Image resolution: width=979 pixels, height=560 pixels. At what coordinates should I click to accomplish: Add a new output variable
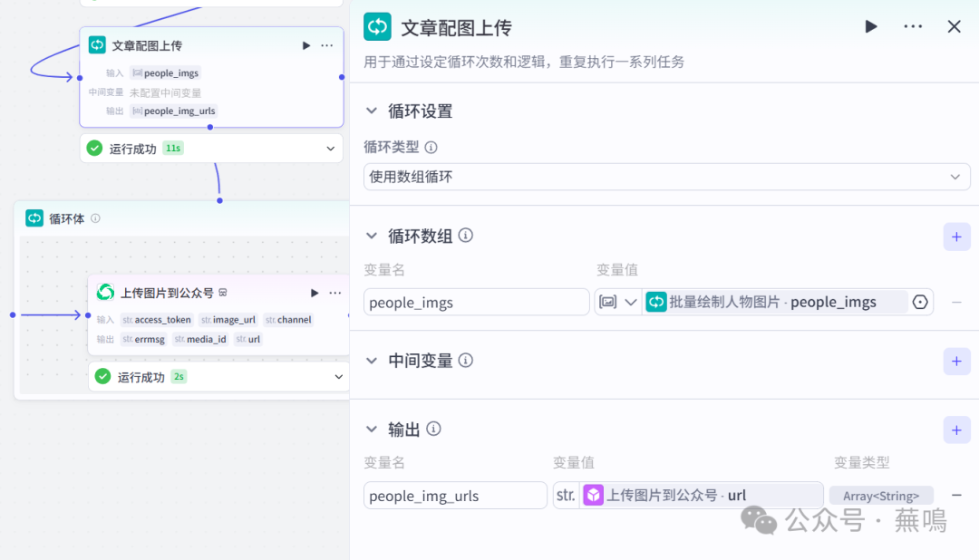956,430
